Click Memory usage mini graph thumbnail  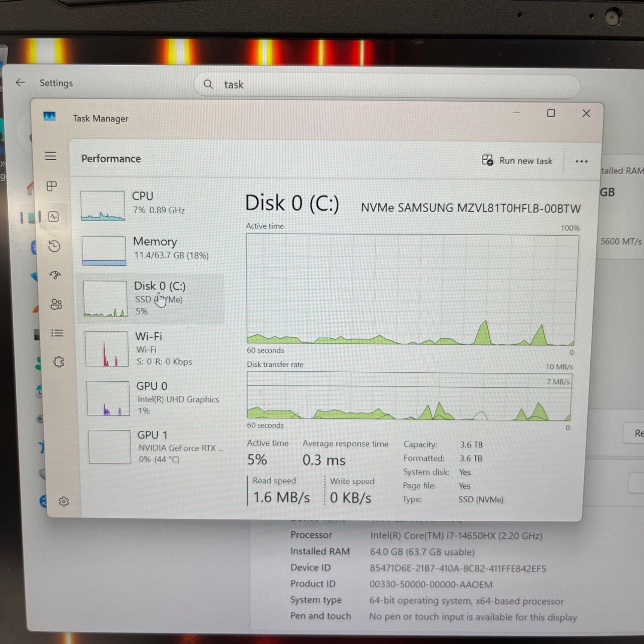(x=104, y=251)
